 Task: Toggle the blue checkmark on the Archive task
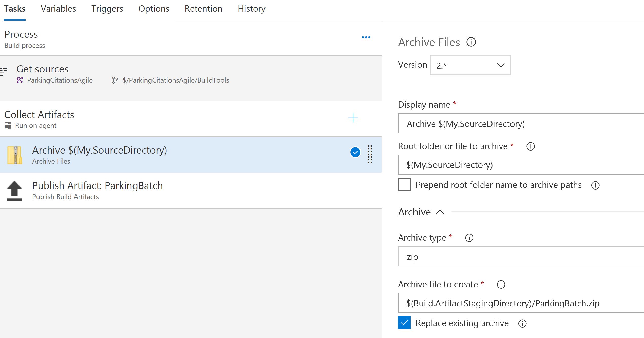[355, 152]
